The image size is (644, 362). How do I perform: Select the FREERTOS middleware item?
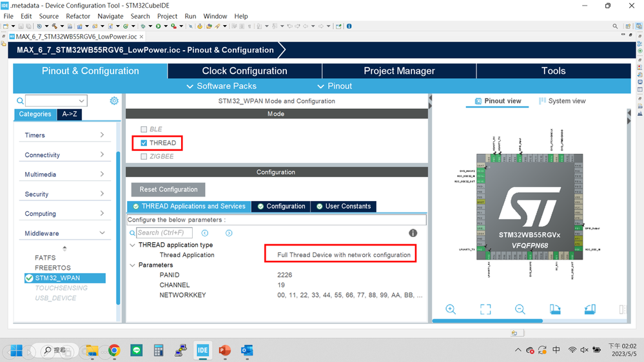(53, 267)
